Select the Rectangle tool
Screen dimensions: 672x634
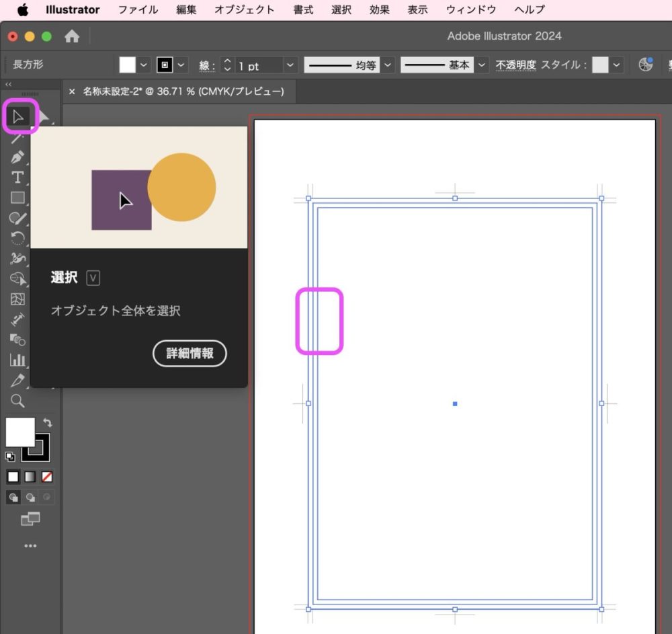coord(17,198)
